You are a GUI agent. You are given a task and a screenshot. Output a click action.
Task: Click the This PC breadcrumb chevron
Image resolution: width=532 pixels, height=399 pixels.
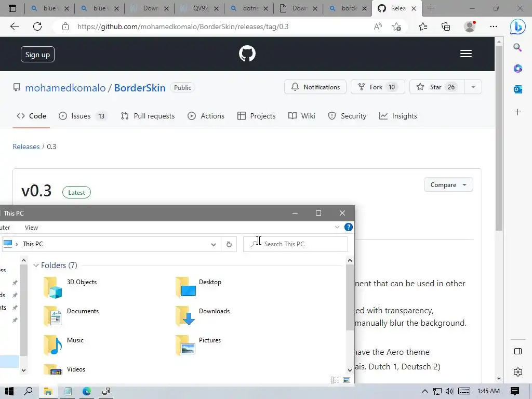[x=17, y=244]
